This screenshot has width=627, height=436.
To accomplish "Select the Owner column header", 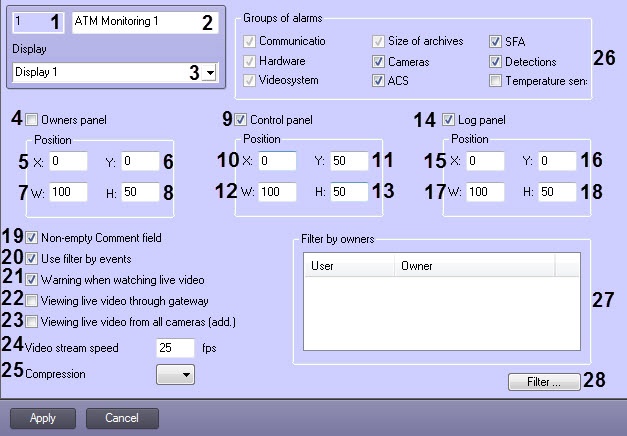I will [475, 266].
